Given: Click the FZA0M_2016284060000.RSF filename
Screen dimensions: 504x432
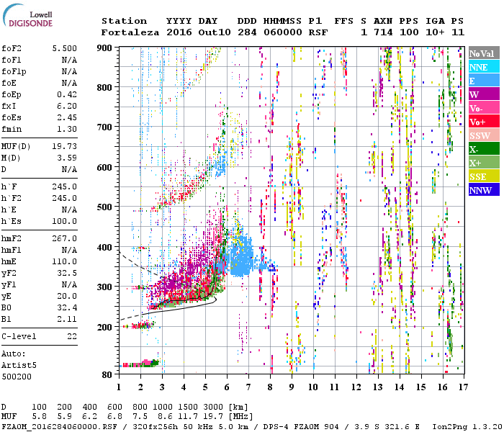Looking at the screenshot, I should (x=60, y=427).
